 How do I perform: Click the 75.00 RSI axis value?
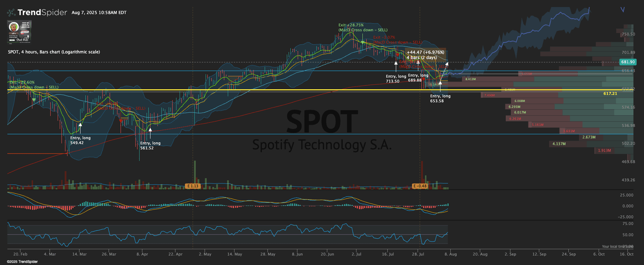pos(628,224)
